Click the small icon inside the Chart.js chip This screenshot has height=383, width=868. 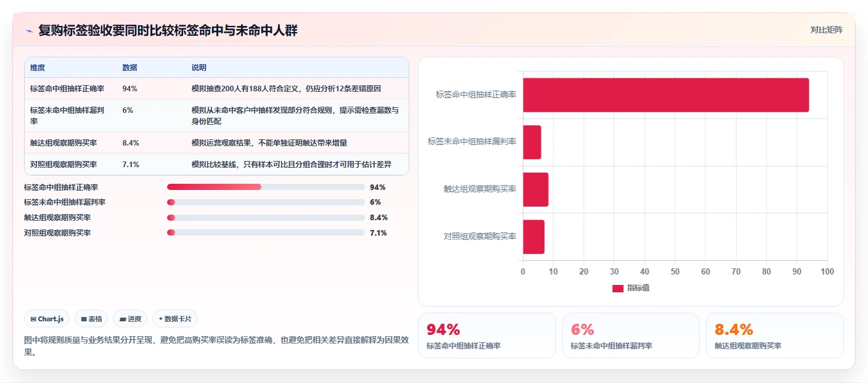click(33, 319)
